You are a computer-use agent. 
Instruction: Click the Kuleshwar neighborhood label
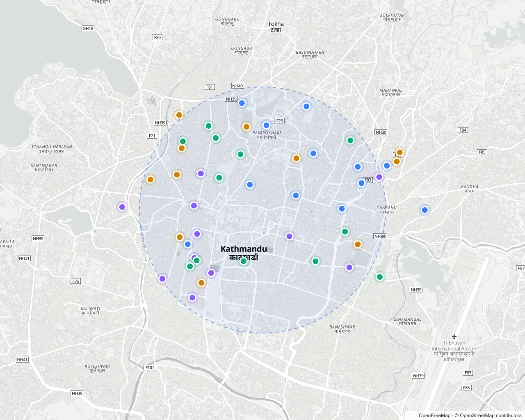[x=97, y=368]
